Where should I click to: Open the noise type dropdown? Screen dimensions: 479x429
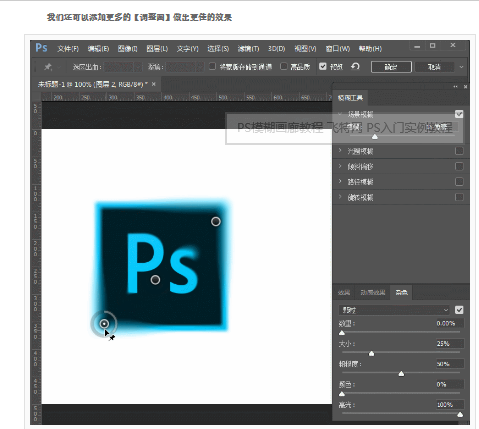394,310
